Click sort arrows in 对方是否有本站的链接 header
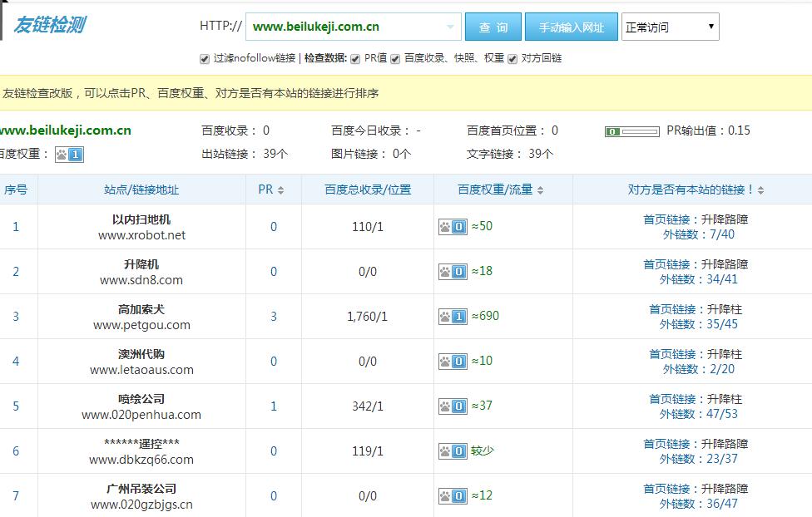This screenshot has height=517, width=812. coord(760,190)
